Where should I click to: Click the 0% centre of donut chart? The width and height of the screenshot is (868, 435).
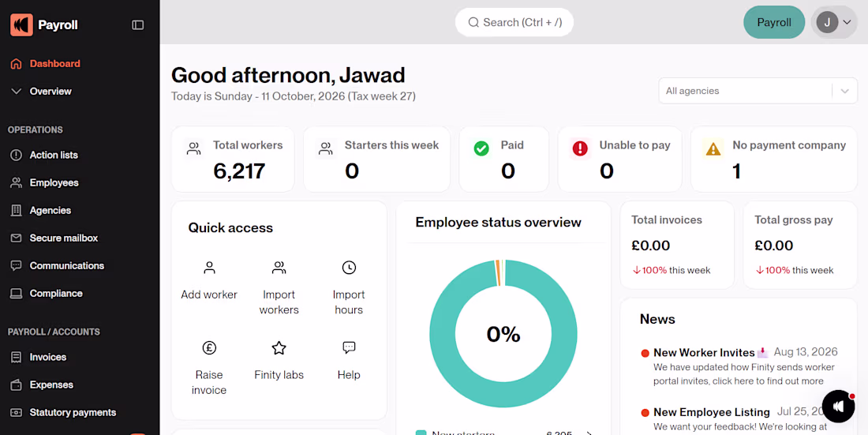(503, 334)
